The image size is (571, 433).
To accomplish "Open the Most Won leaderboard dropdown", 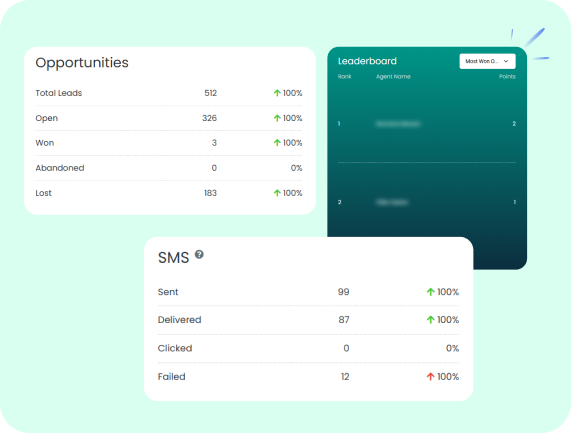I will (x=487, y=61).
